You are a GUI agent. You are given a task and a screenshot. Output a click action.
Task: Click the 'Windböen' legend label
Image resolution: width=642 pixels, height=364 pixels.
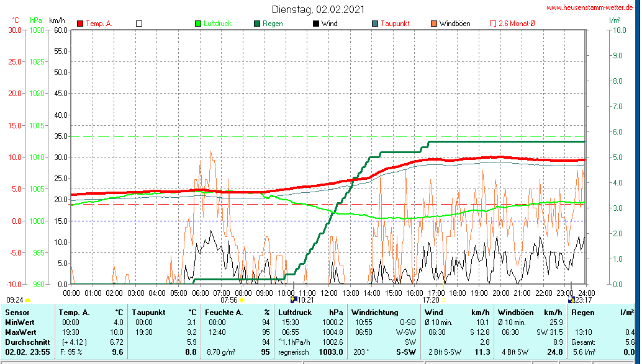[455, 24]
